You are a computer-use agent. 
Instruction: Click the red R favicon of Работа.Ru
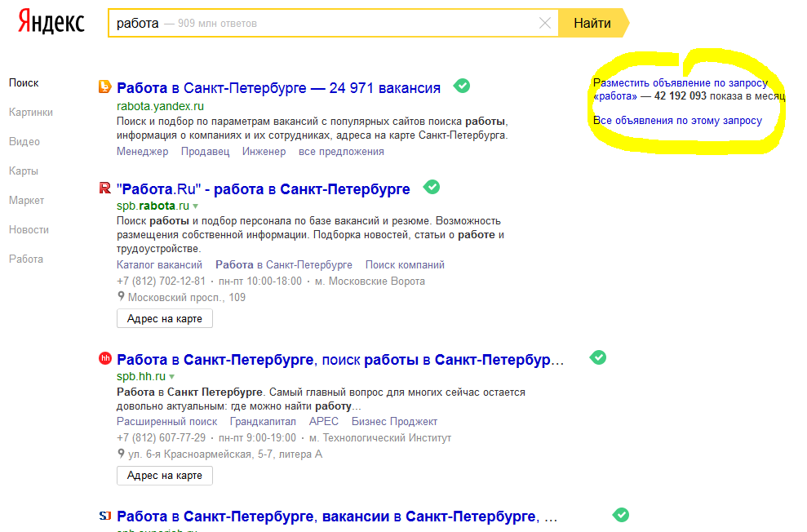105,188
